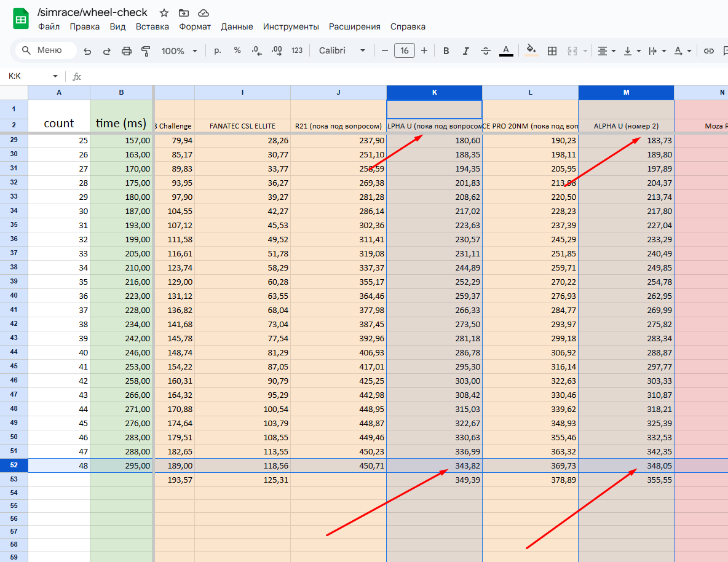Click the ALPHA U (номер 2) cell
This screenshot has width=728, height=562.
click(626, 126)
